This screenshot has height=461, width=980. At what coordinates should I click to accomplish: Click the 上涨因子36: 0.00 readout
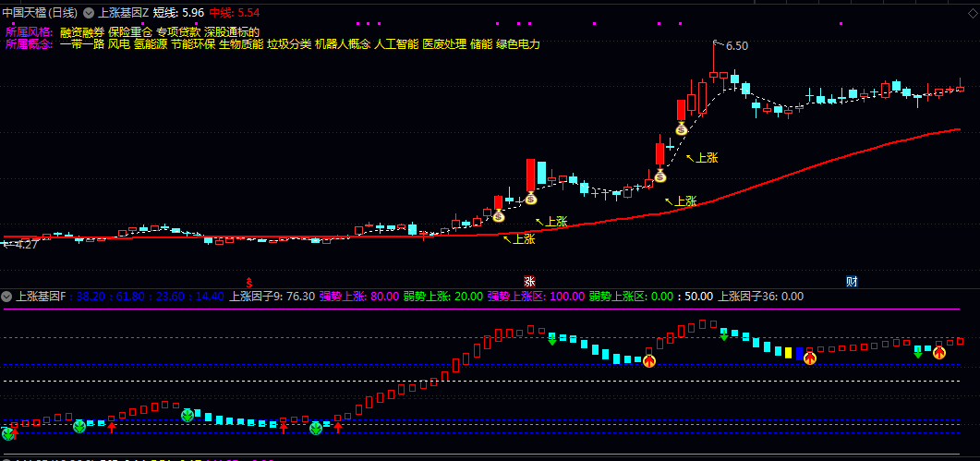pos(760,297)
